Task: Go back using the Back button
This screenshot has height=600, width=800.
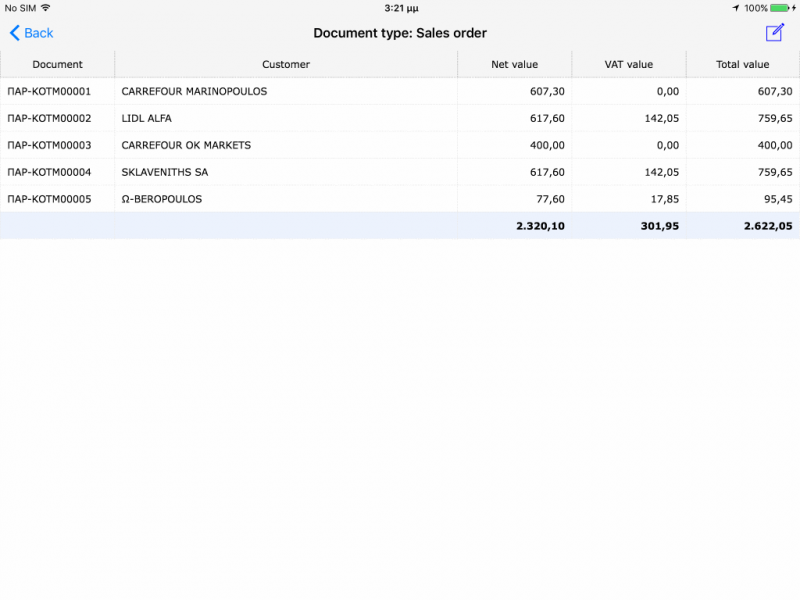Action: 32,33
